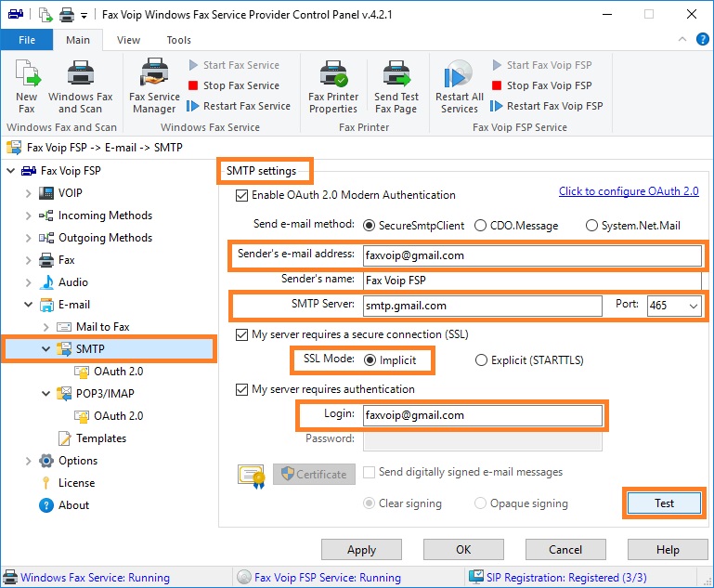Click the Cancel button
The height and width of the screenshot is (588, 714).
[x=565, y=550]
